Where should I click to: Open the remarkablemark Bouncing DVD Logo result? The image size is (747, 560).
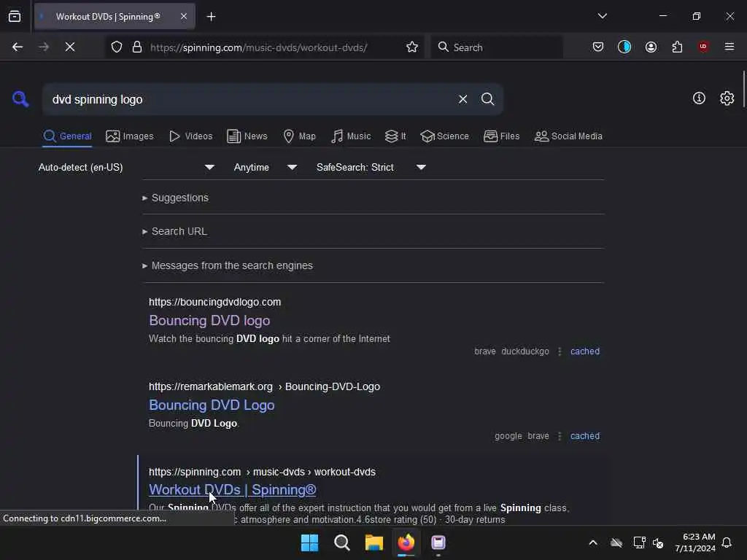(x=212, y=405)
